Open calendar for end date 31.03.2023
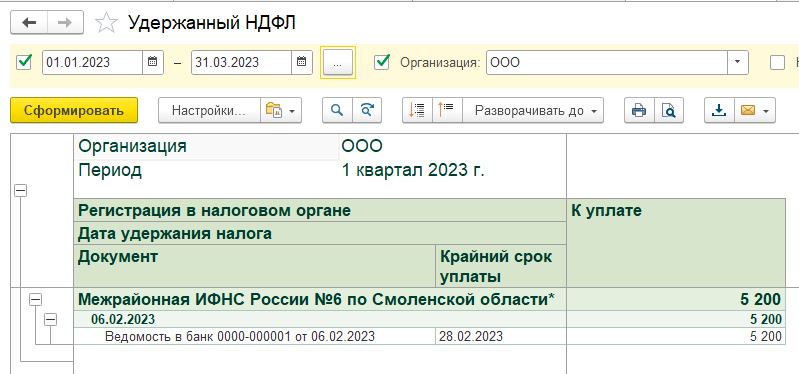 tap(301, 62)
